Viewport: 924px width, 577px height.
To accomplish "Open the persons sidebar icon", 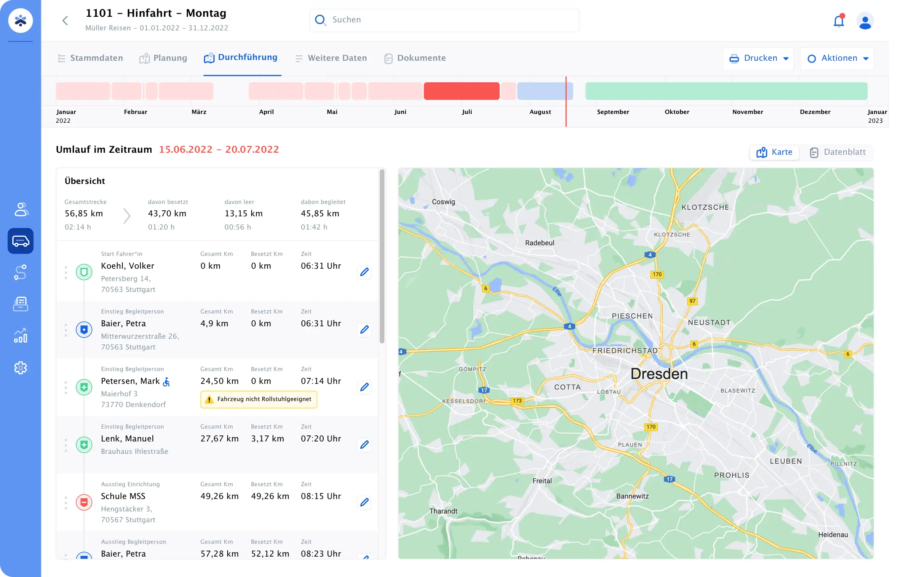I will [21, 209].
